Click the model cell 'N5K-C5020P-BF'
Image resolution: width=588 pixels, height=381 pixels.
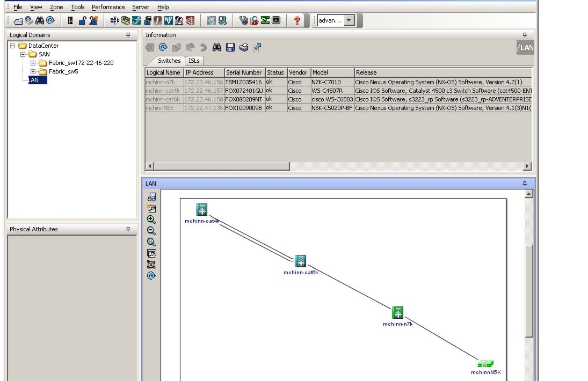(332, 108)
